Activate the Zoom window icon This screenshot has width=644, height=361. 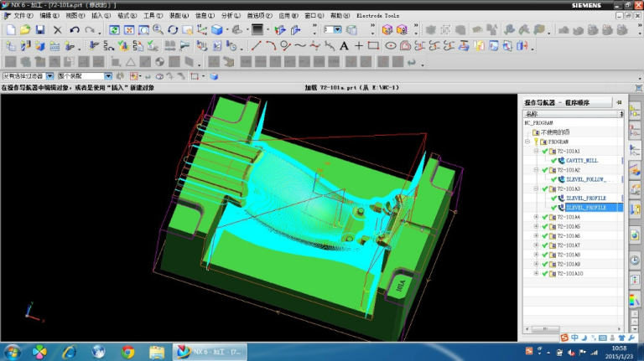(x=143, y=30)
